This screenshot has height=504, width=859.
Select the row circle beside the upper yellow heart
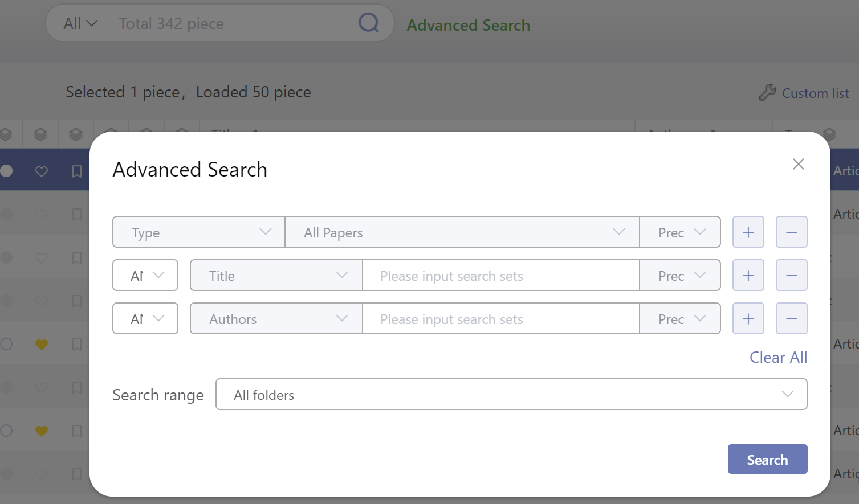(6, 344)
